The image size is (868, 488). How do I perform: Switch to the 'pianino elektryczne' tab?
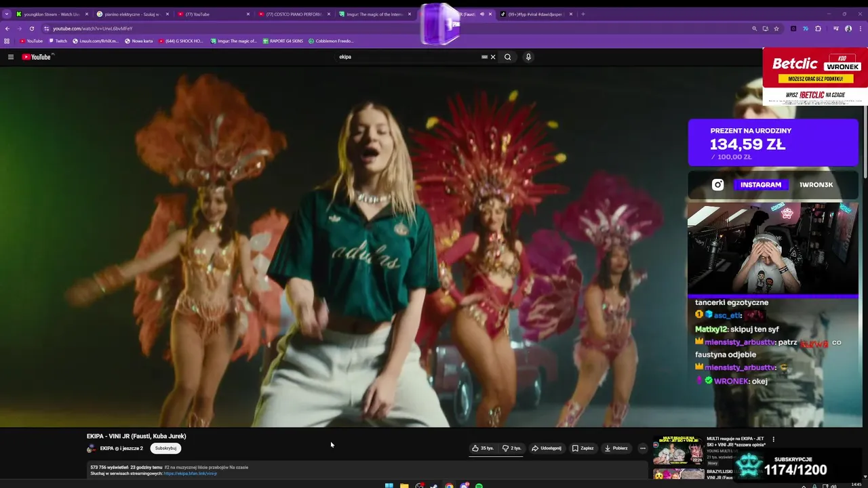click(132, 14)
